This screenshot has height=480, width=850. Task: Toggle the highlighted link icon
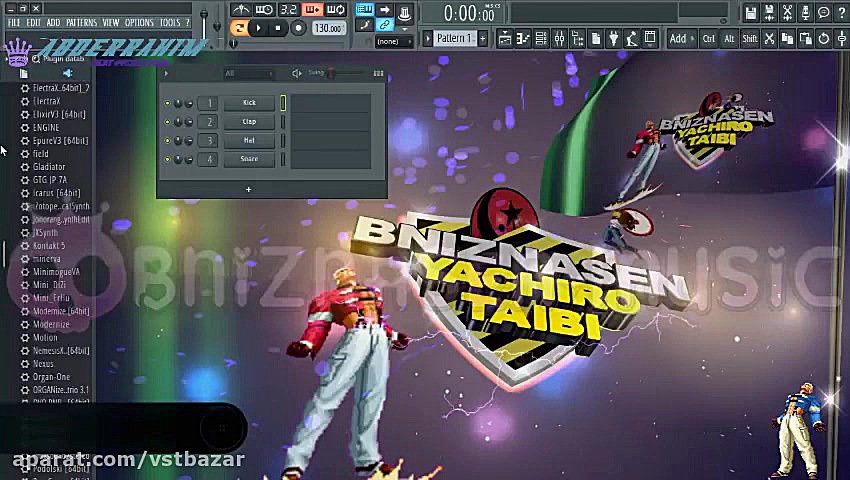click(384, 25)
